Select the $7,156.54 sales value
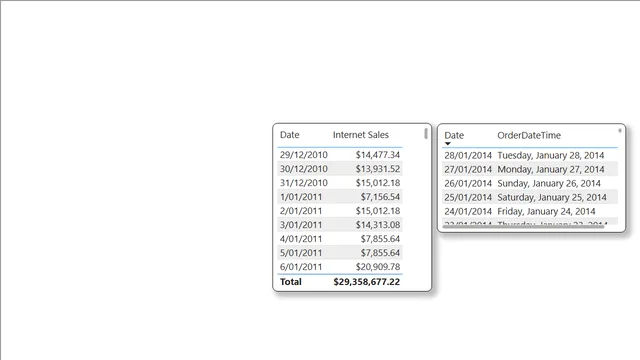 (x=380, y=197)
